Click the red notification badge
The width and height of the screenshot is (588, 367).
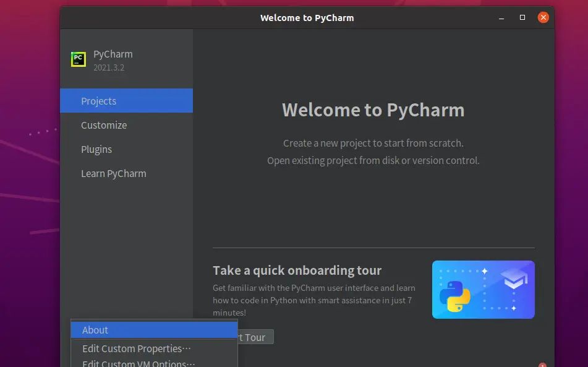(x=543, y=365)
